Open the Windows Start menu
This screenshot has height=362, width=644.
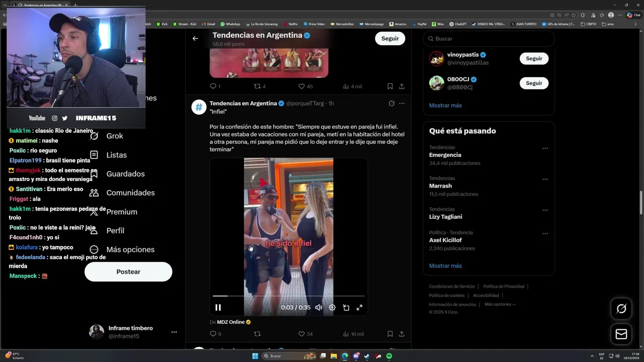coord(255,356)
